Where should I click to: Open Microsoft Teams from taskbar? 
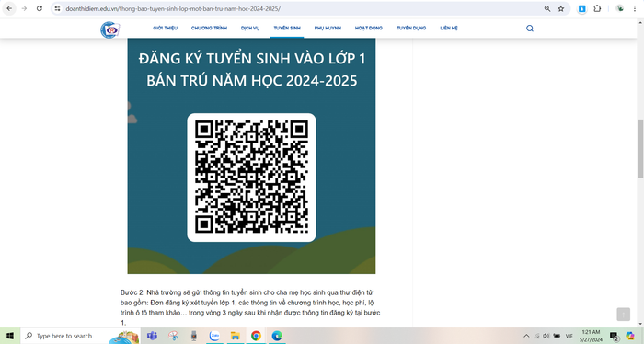point(152,336)
